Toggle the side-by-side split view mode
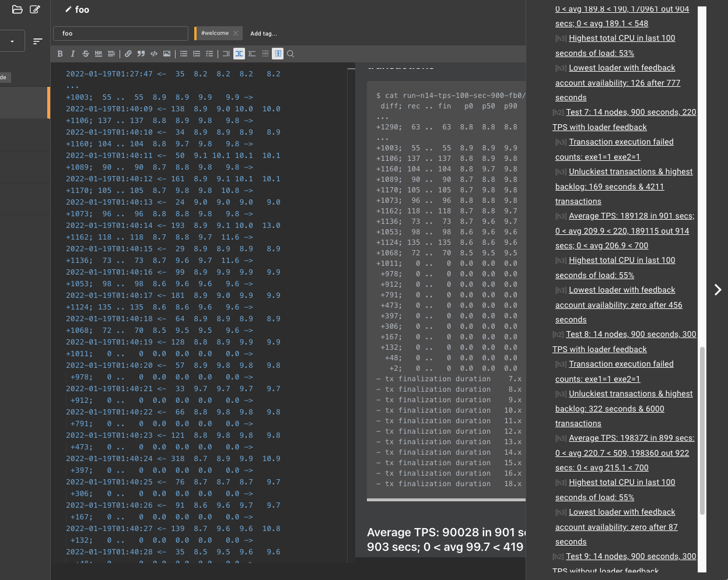The height and width of the screenshot is (580, 728). (239, 54)
